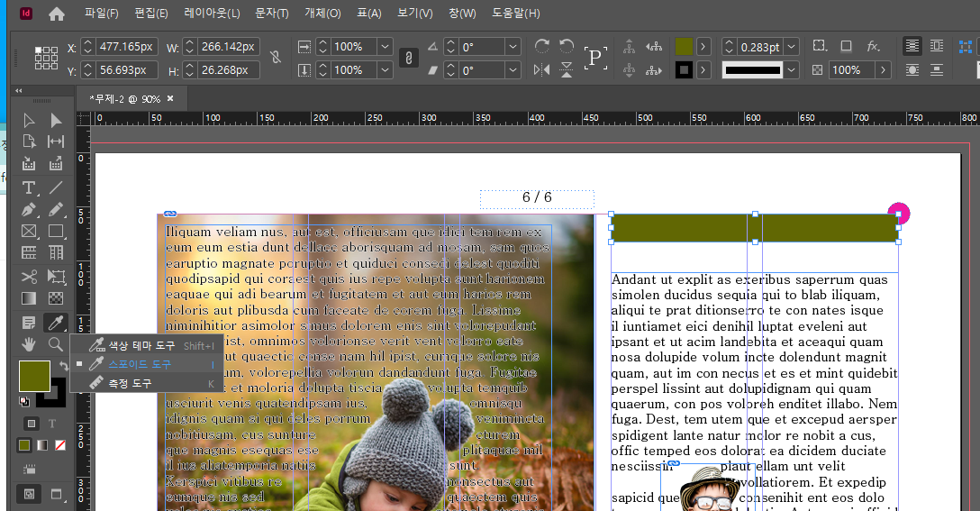This screenshot has height=511, width=980.
Task: Rotate selection 90° clockwise
Action: 542,46
